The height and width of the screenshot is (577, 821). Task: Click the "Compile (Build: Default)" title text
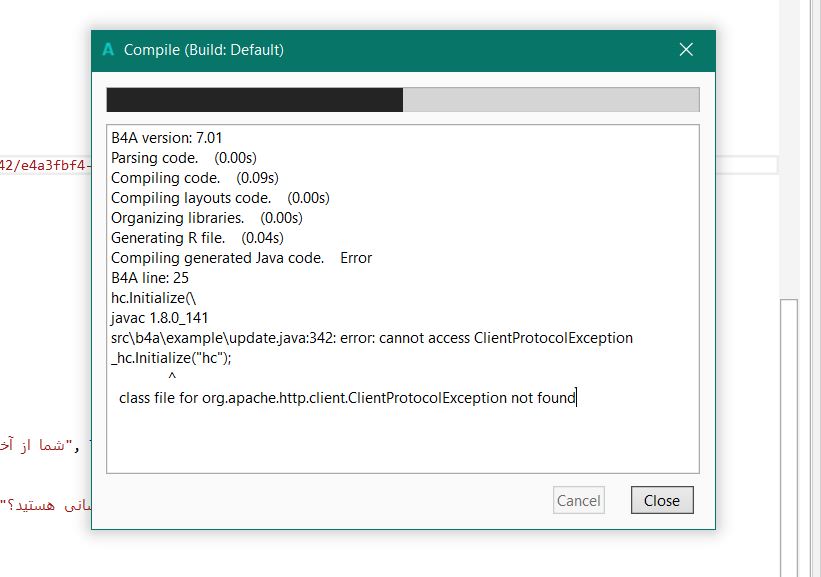point(204,50)
